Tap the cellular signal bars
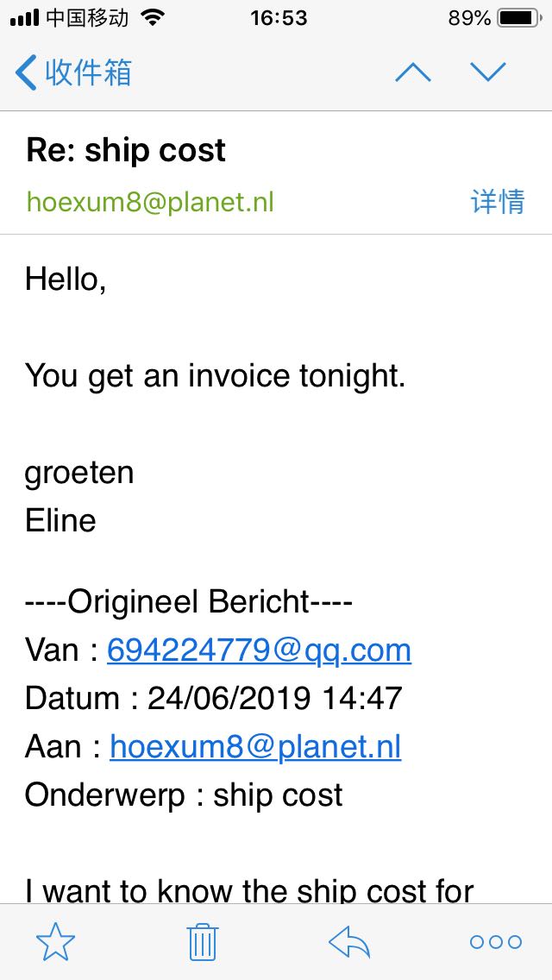The image size is (552, 980). coord(24,18)
